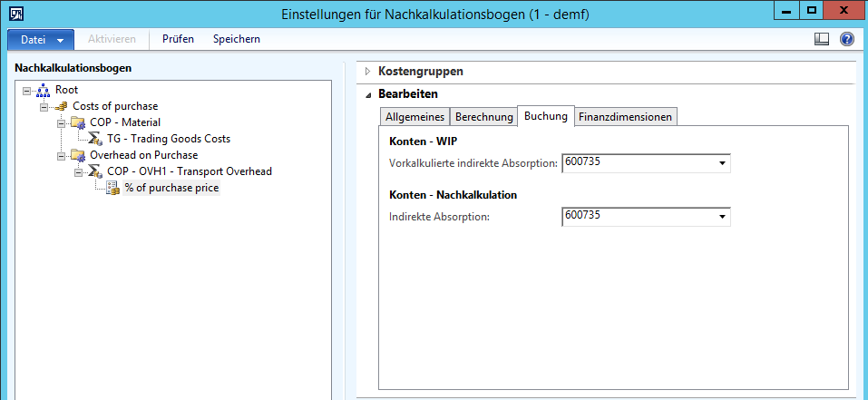
Task: Click the % of purchase price calculator icon
Action: click(x=112, y=188)
